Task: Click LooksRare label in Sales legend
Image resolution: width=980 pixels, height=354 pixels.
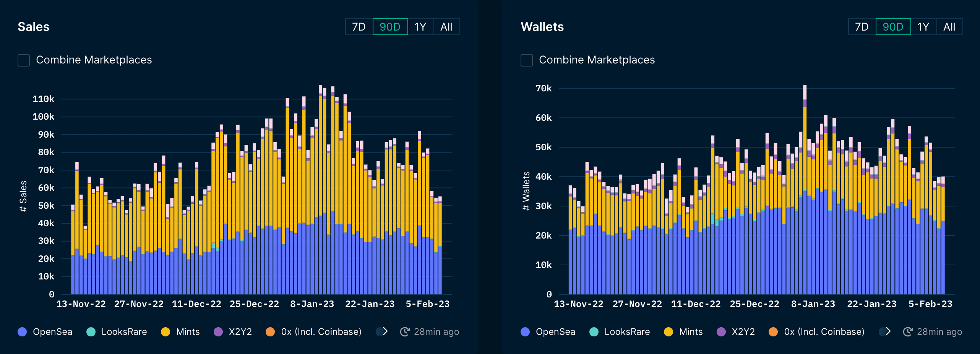Action: click(x=124, y=332)
